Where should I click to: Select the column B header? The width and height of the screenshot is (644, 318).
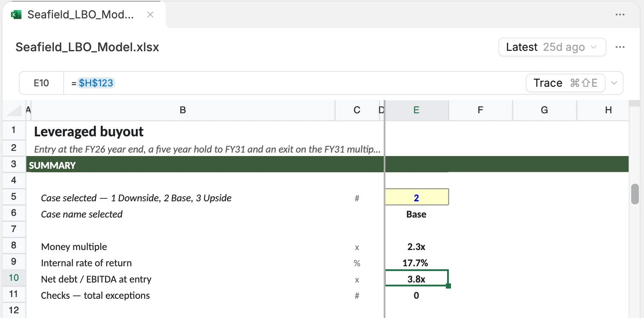pyautogui.click(x=183, y=110)
